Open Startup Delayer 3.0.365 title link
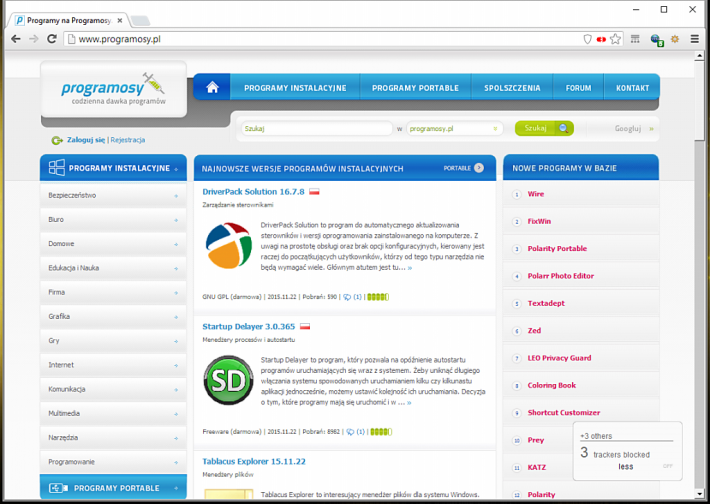Viewport: 710px width, 504px height. click(248, 326)
